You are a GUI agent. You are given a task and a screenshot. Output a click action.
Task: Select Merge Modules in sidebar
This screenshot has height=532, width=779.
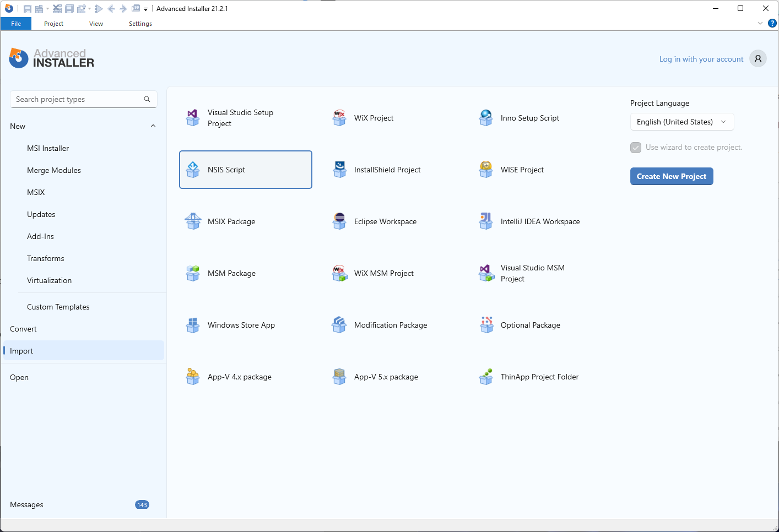click(54, 170)
